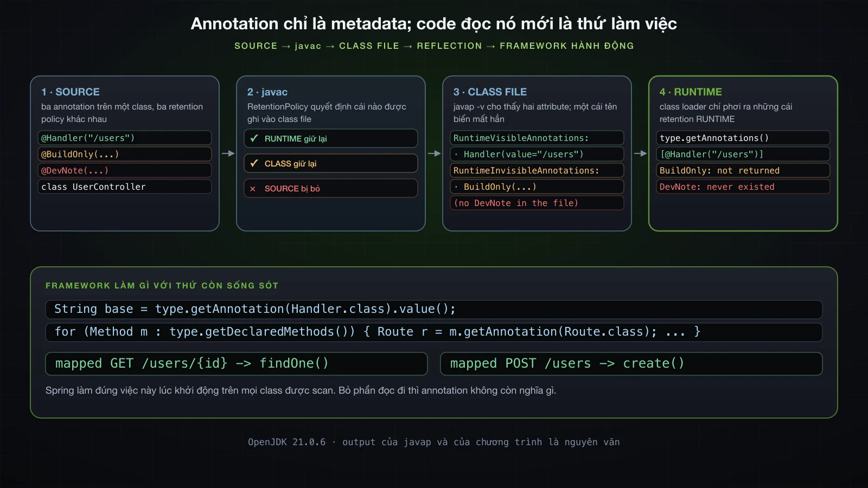Click the heading '1 · SOURCE'
This screenshot has height=488, width=868.
[71, 92]
